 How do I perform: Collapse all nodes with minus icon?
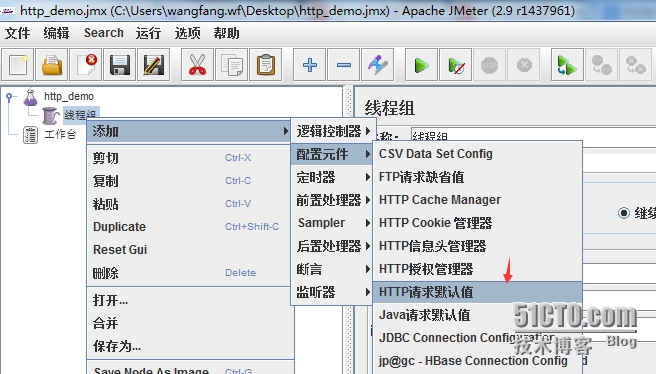(x=343, y=65)
